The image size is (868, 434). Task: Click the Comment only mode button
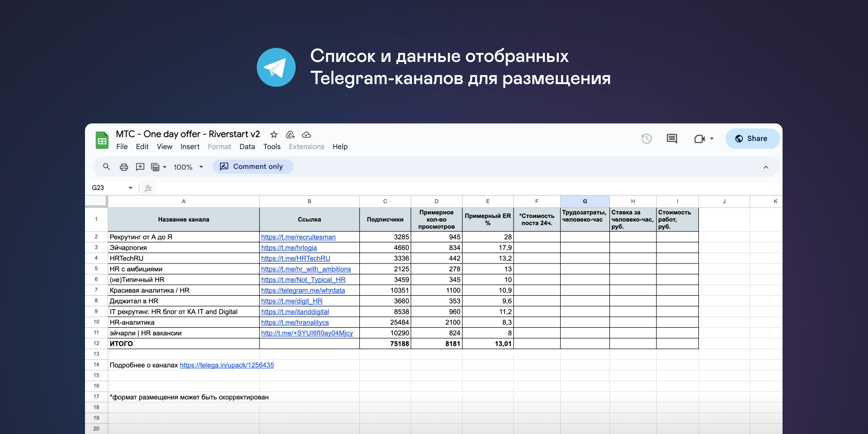[x=252, y=167]
